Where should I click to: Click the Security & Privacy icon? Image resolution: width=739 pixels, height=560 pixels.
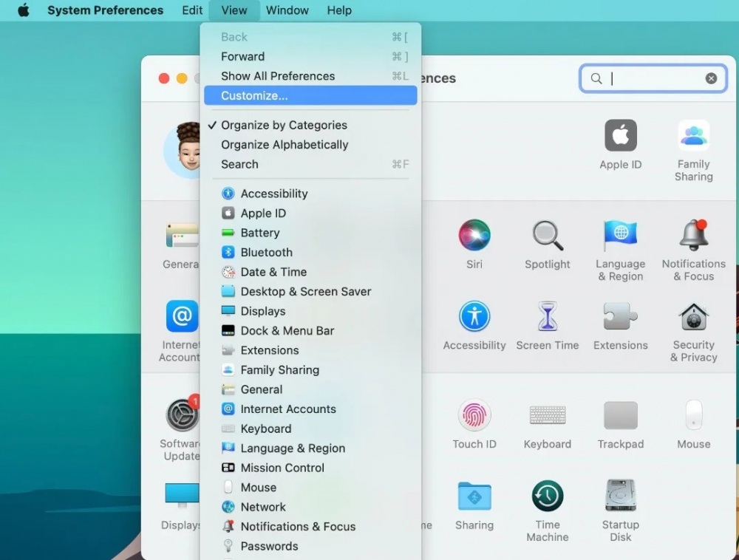[693, 317]
